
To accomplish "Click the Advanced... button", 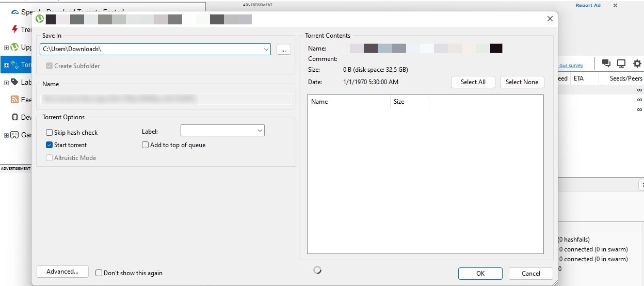I will pos(62,272).
